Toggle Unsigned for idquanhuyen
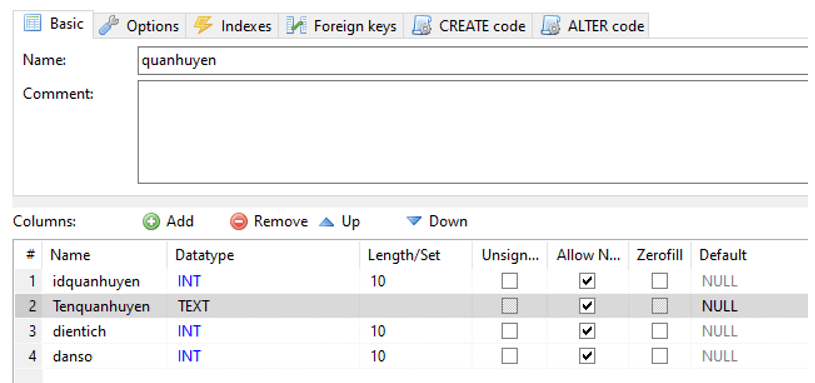Image resolution: width=815 pixels, height=383 pixels. 509,281
